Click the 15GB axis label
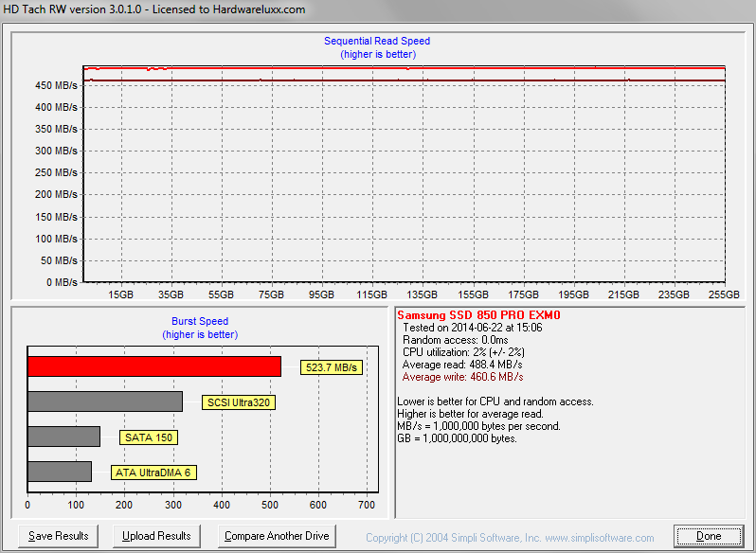756x553 pixels. point(120,294)
